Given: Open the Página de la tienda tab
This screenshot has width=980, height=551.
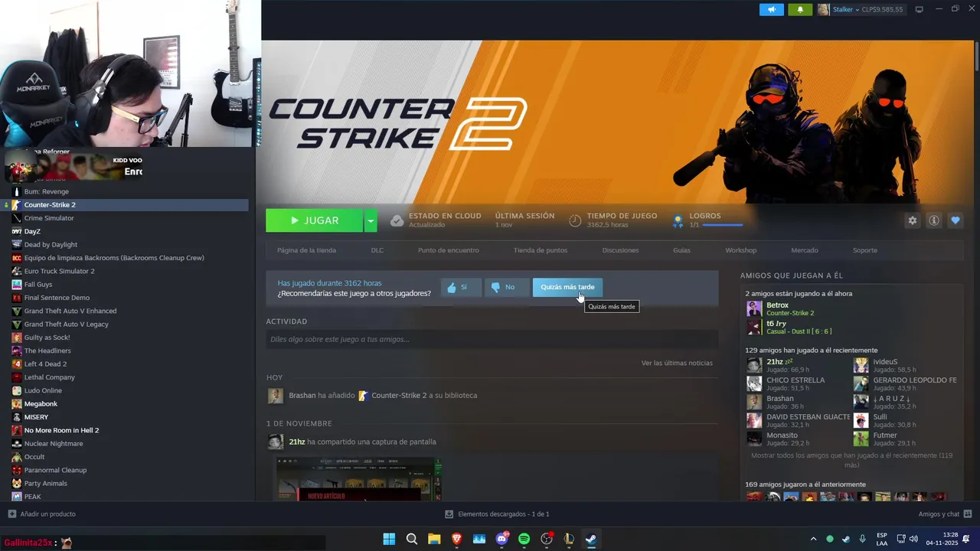Looking at the screenshot, I should pyautogui.click(x=306, y=250).
